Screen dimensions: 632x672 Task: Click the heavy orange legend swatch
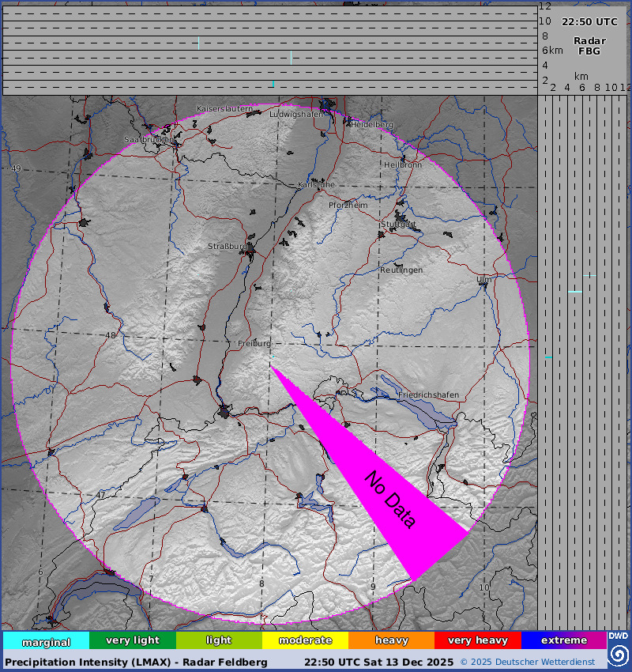[391, 640]
